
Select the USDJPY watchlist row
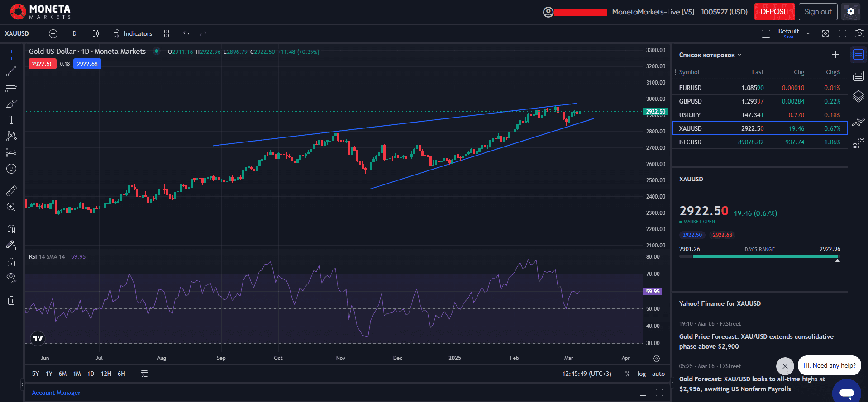(x=760, y=115)
